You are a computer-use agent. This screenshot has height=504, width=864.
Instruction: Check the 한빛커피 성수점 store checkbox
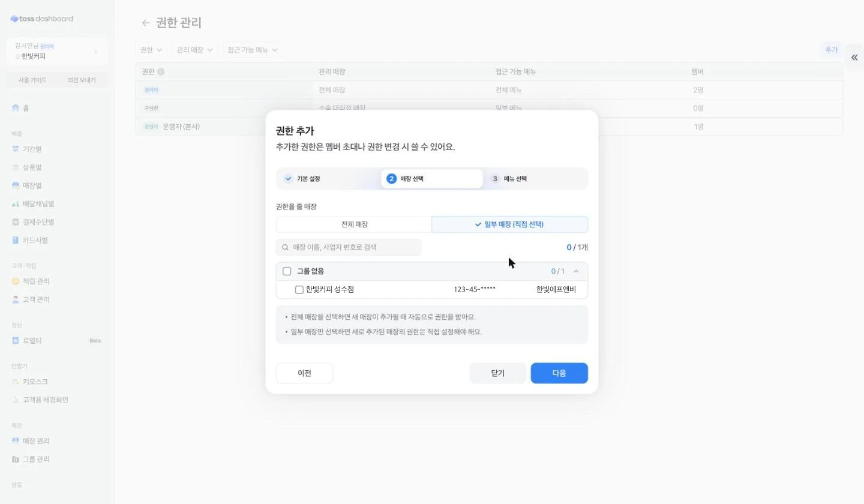pos(299,290)
